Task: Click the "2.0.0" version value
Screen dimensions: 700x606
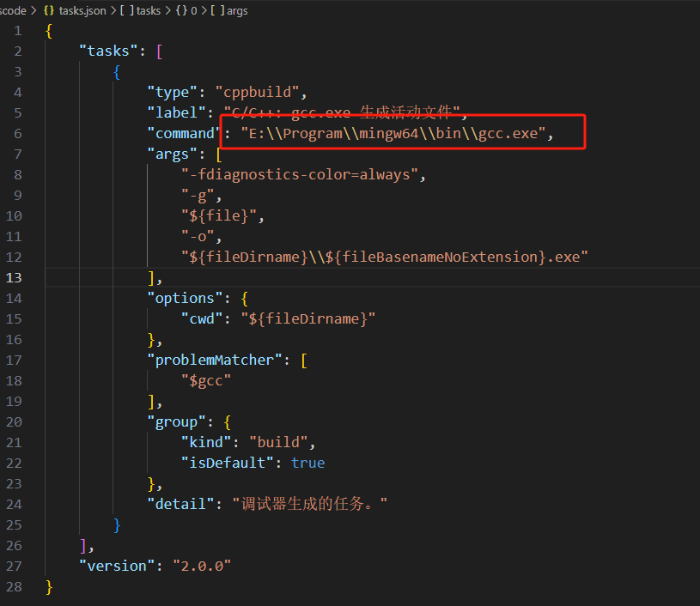Action: [202, 566]
